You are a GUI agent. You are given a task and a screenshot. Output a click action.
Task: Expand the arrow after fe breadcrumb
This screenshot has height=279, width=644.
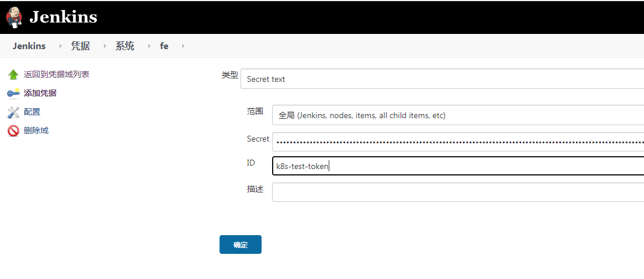tap(183, 46)
